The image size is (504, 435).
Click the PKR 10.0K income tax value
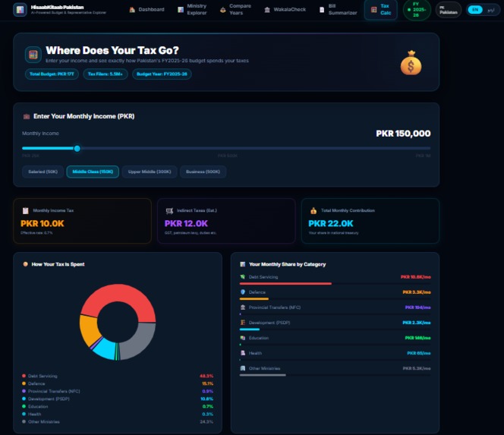(42, 223)
